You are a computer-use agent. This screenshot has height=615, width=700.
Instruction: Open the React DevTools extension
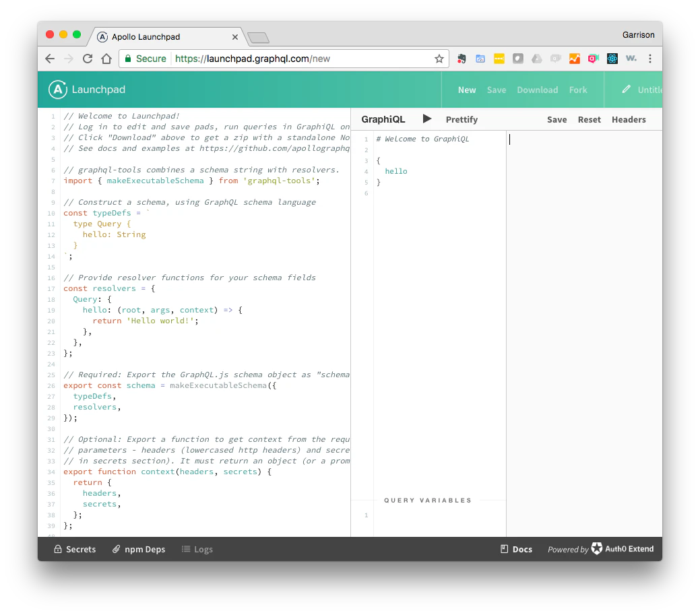(612, 59)
